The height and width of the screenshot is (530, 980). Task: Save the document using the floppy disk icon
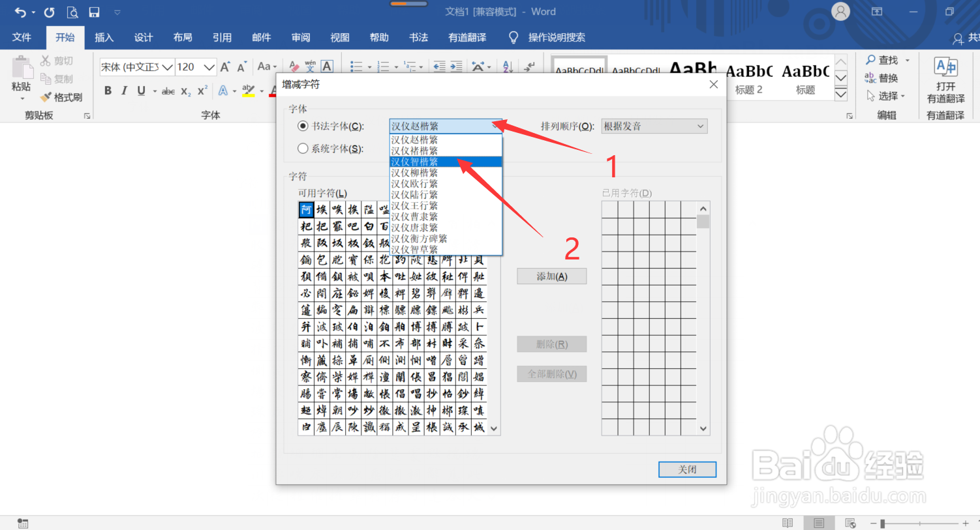point(94,12)
